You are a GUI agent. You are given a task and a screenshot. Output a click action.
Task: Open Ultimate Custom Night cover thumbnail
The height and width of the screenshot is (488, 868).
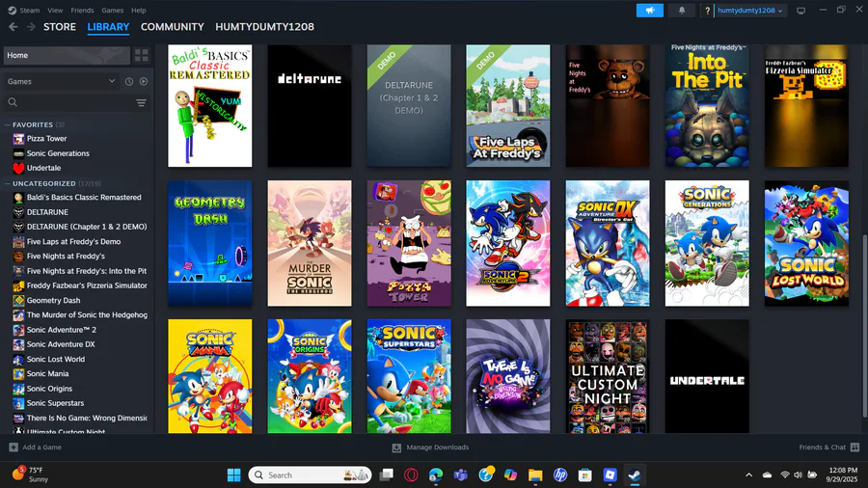point(608,376)
